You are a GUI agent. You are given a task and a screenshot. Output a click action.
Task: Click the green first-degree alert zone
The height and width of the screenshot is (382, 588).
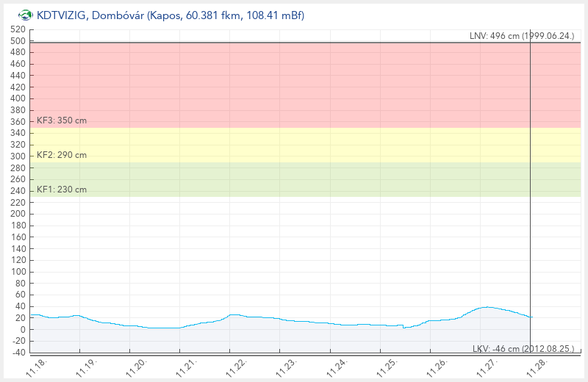click(294, 179)
